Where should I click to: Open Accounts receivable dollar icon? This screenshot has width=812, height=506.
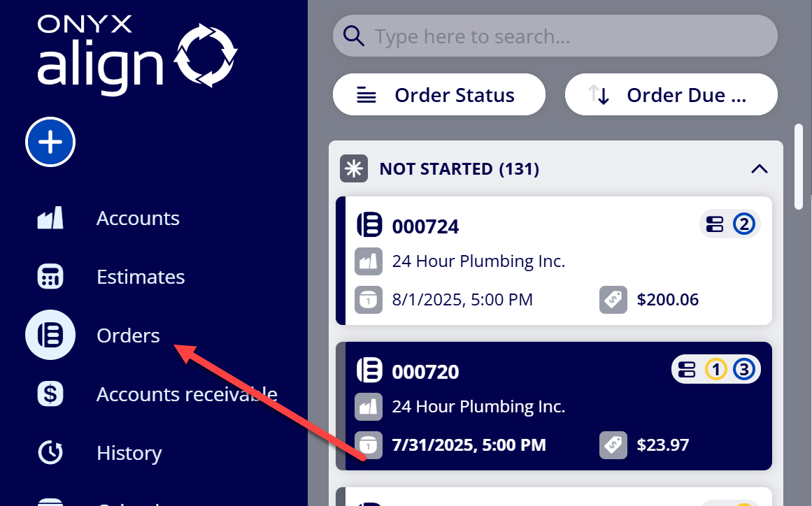[x=50, y=393]
